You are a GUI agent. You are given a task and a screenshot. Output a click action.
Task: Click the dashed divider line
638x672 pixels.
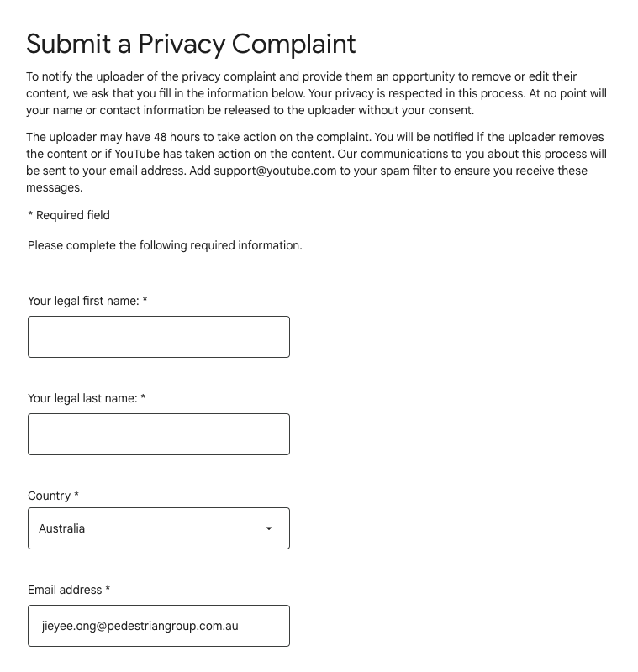320,260
